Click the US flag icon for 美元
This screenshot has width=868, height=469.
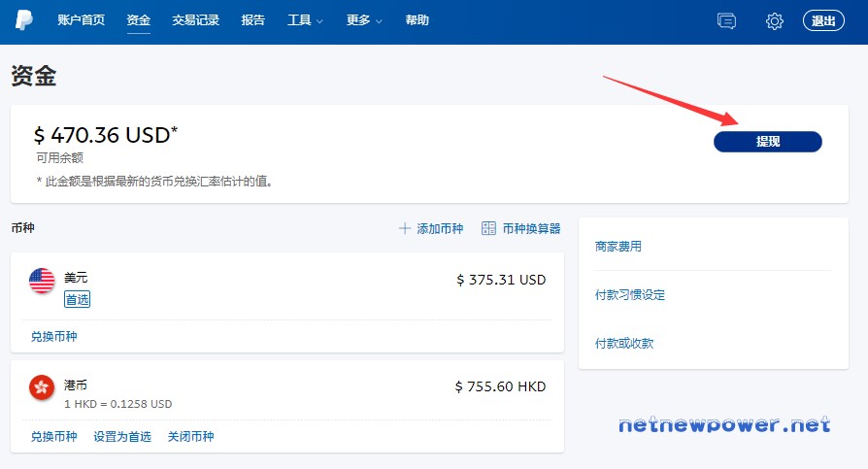42,281
